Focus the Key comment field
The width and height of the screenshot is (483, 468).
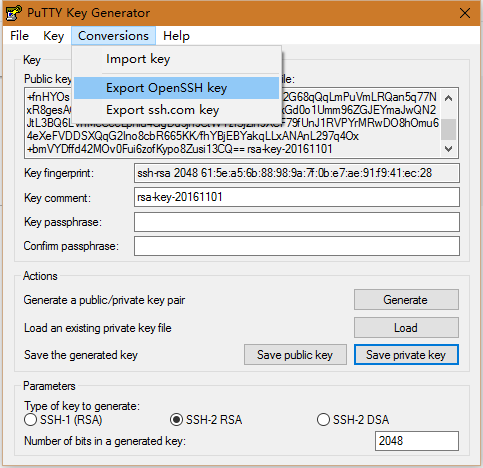pos(297,197)
